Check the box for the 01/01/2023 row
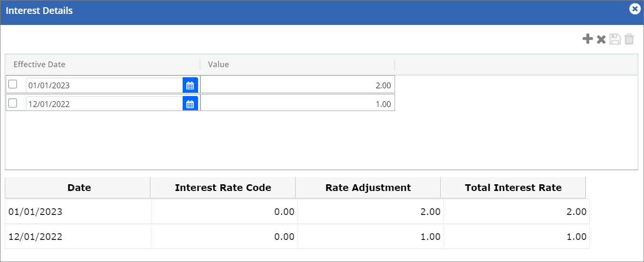This screenshot has height=262, width=644. pos(13,84)
